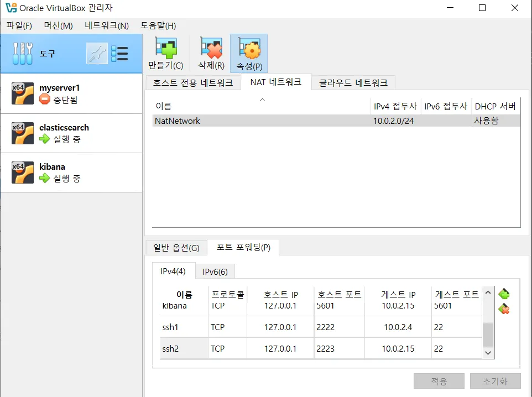The width and height of the screenshot is (532, 397).
Task: Open the Tools list menu icon
Action: click(119, 53)
